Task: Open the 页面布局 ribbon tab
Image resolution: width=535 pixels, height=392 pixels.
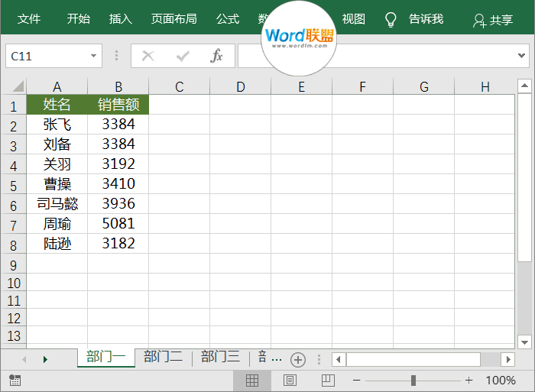Action: (174, 19)
